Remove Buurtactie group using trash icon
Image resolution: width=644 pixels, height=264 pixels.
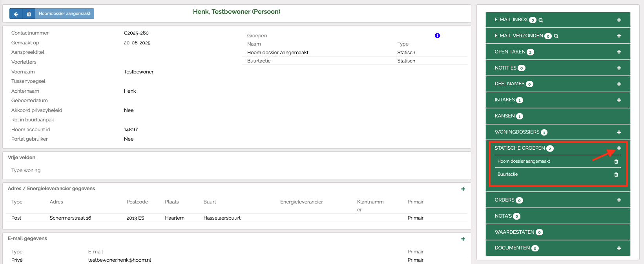coord(616,174)
